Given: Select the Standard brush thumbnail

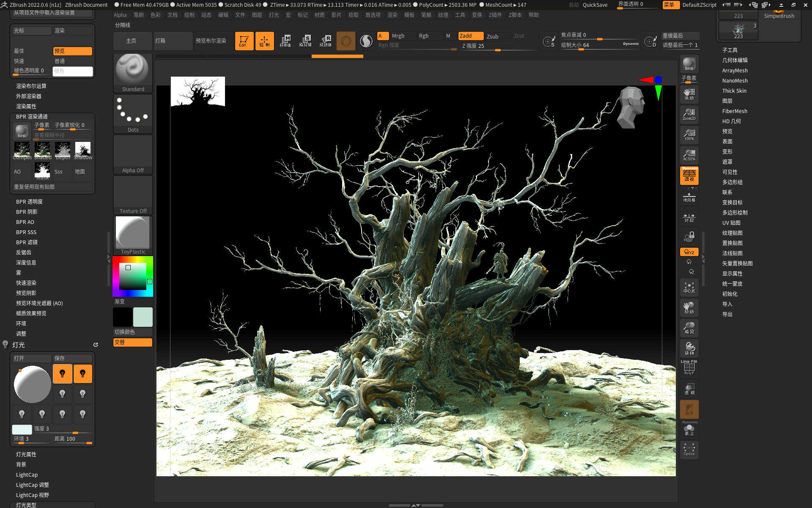Looking at the screenshot, I should pyautogui.click(x=133, y=70).
